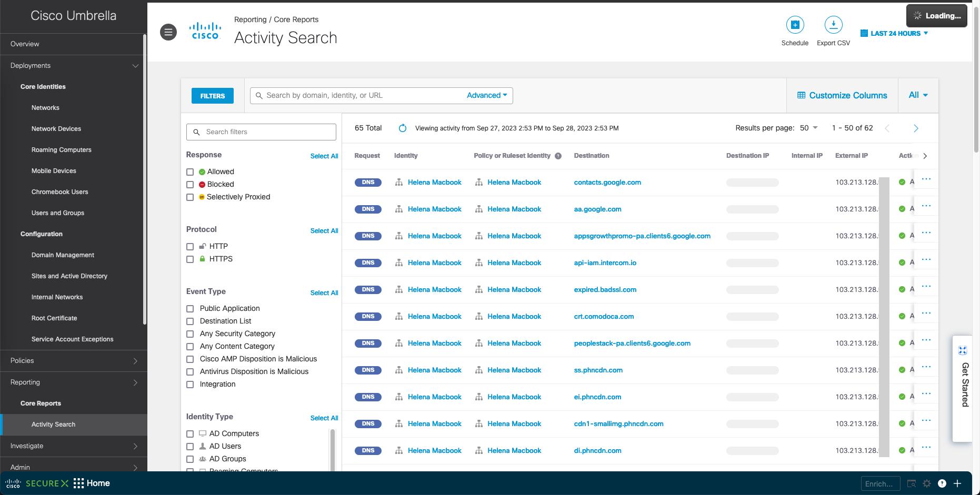
Task: Open the Last 24 Hours time range dropdown
Action: point(895,33)
